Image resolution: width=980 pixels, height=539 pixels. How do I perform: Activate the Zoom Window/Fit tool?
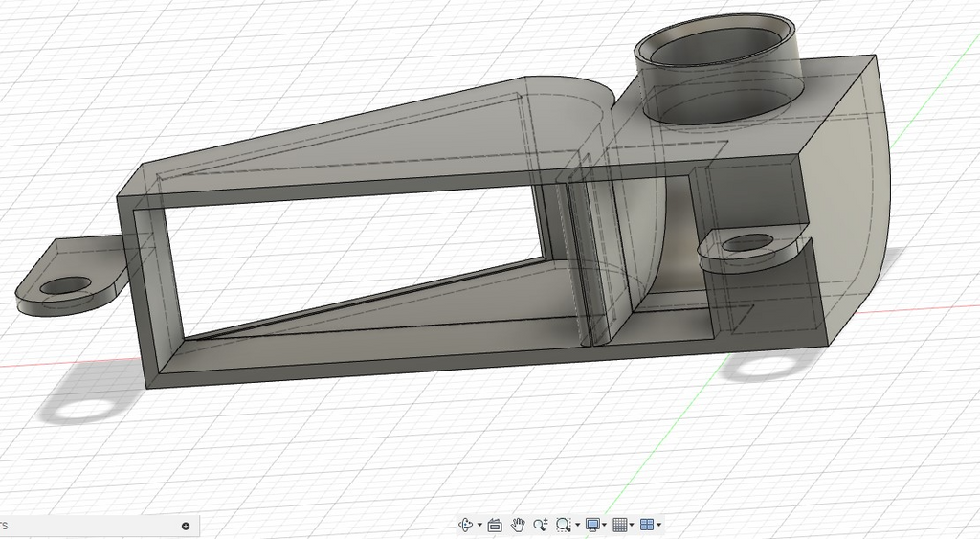564,525
